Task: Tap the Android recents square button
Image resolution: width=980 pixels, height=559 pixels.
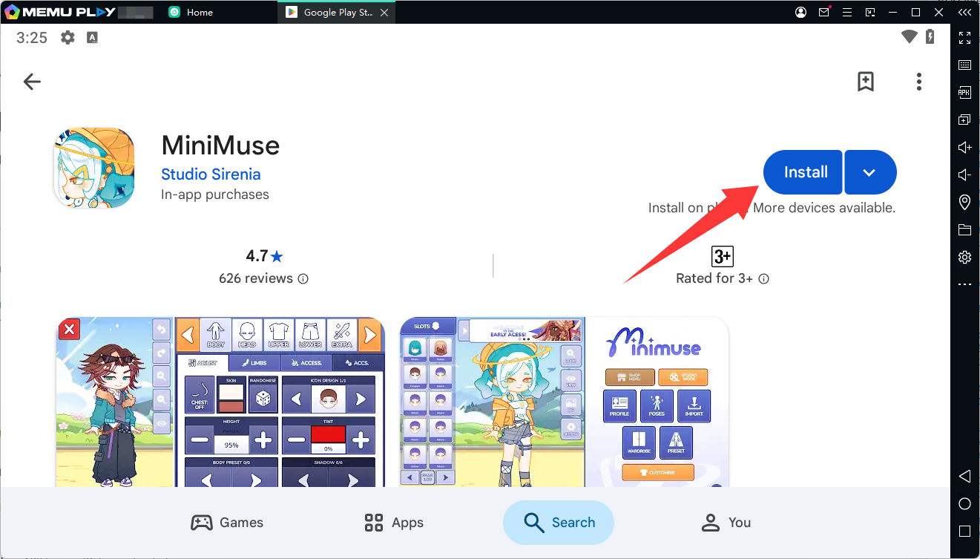Action: point(964,532)
